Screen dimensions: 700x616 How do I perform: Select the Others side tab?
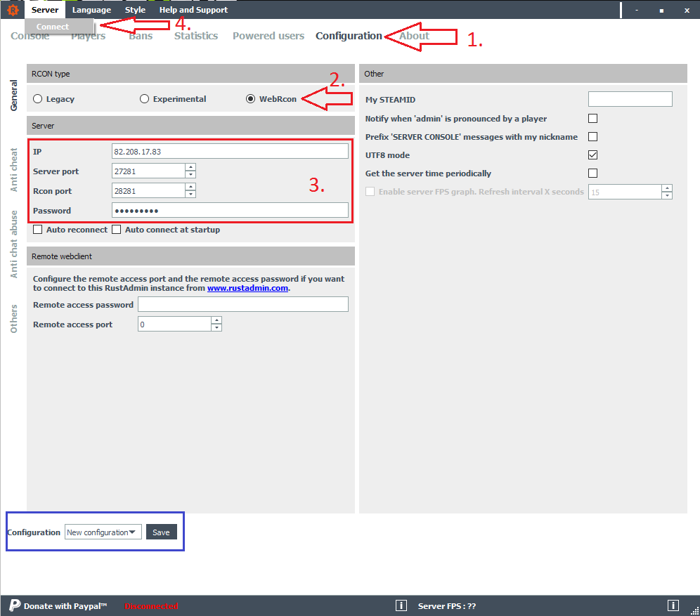14,318
